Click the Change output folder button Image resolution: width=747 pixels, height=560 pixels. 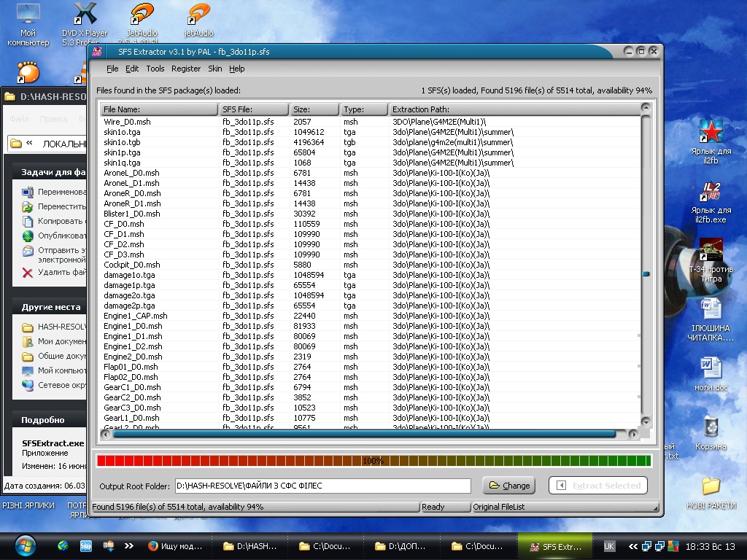point(508,486)
